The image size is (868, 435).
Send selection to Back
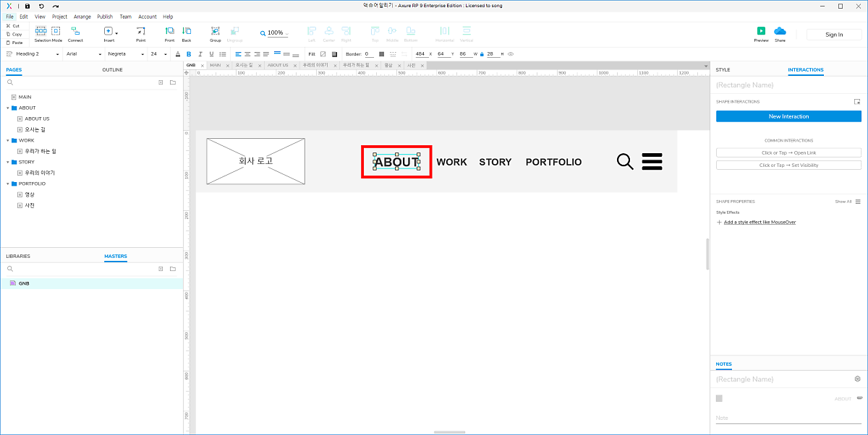click(187, 31)
